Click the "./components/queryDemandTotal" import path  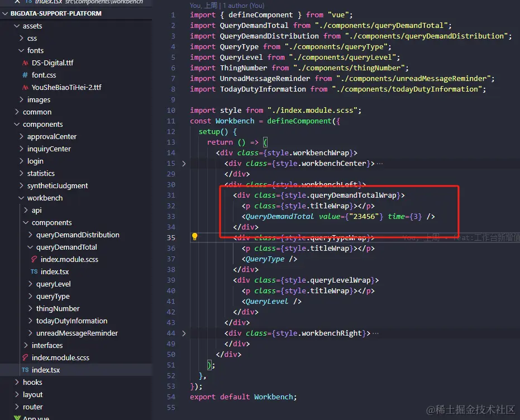[381, 26]
